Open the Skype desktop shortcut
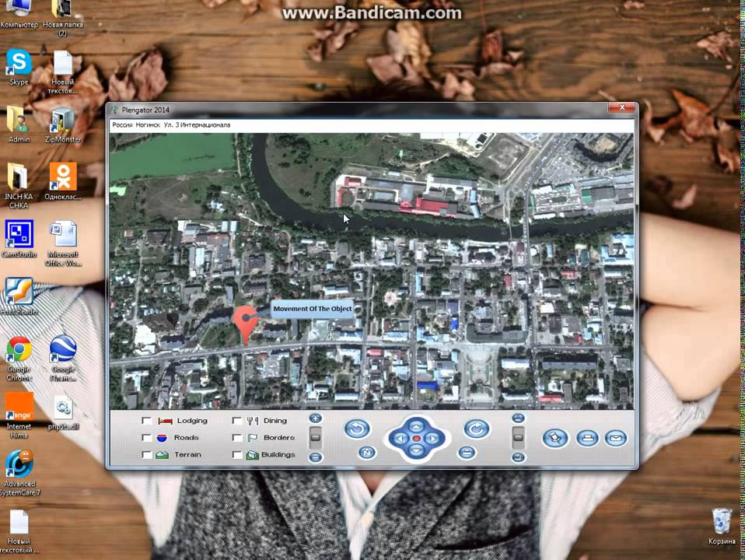The height and width of the screenshot is (560, 745). pos(19,67)
